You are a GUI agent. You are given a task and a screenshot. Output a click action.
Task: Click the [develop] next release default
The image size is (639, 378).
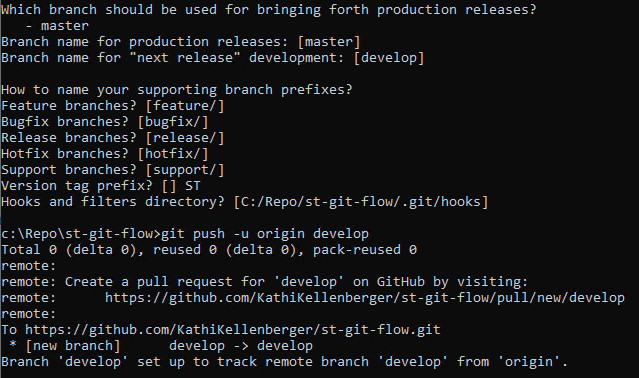389,58
